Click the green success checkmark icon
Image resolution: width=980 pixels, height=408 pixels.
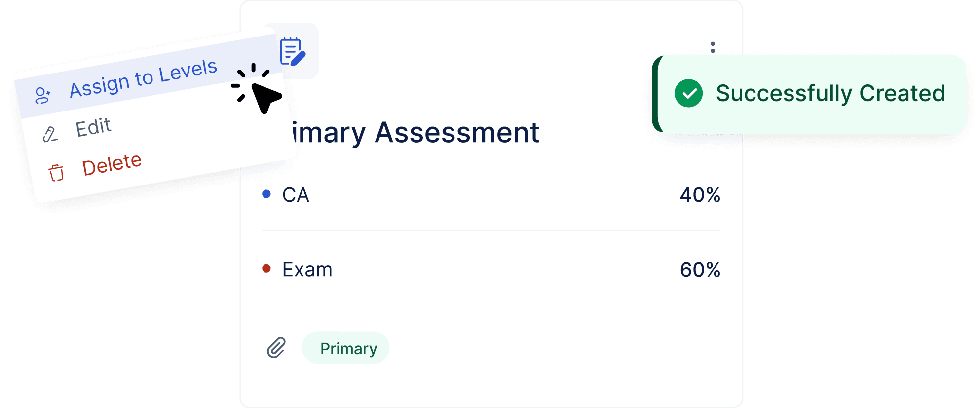(x=688, y=93)
